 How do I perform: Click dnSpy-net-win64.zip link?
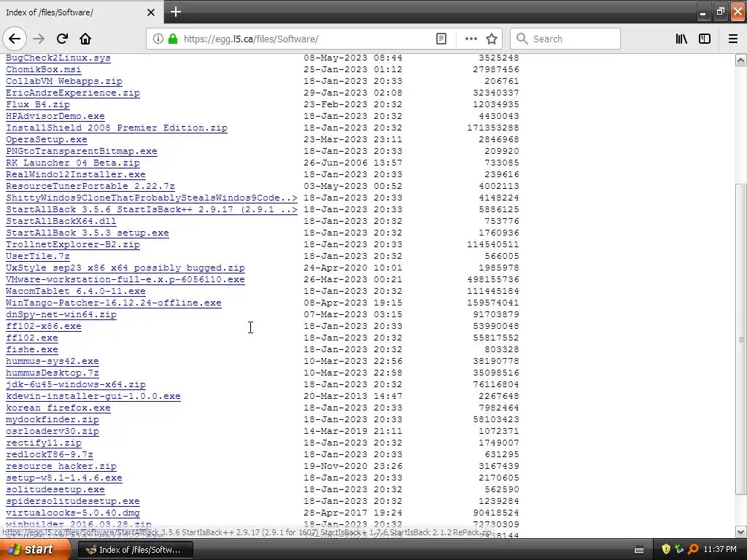pos(61,315)
